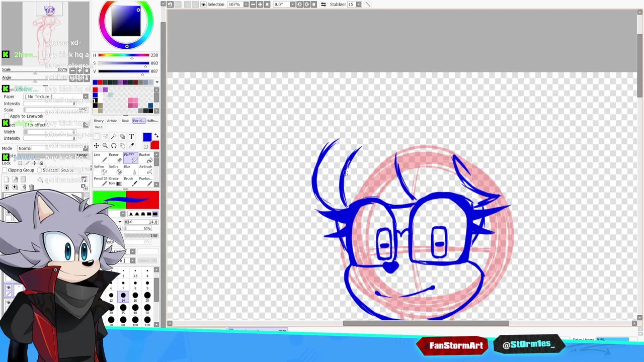Click the Hue slider bar
The height and width of the screenshot is (362, 644).
point(123,55)
